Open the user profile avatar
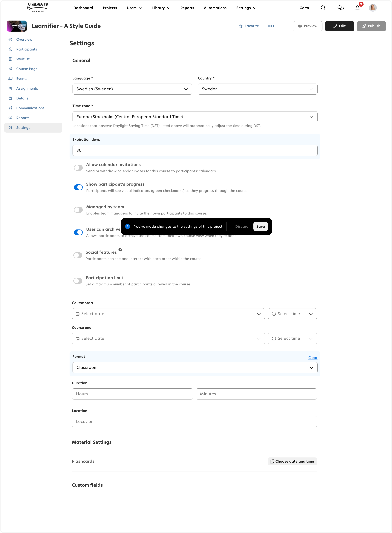Viewport: 392px width, 533px height. 373,8
